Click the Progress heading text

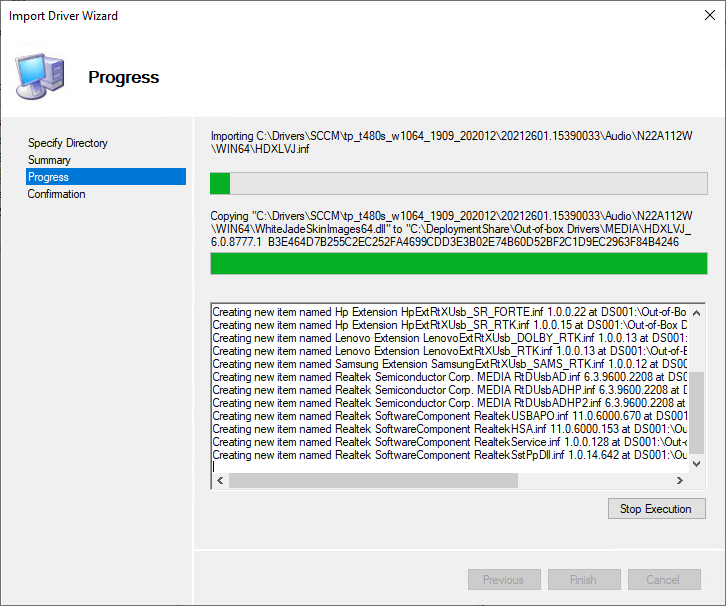pyautogui.click(x=123, y=77)
